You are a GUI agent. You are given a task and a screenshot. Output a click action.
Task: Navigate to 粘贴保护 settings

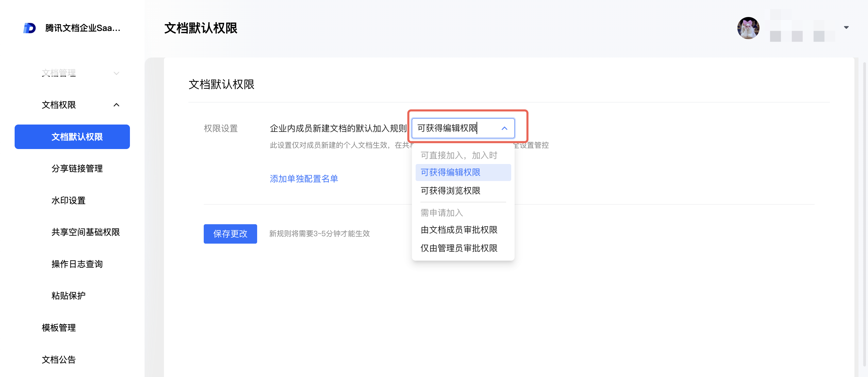(68, 296)
